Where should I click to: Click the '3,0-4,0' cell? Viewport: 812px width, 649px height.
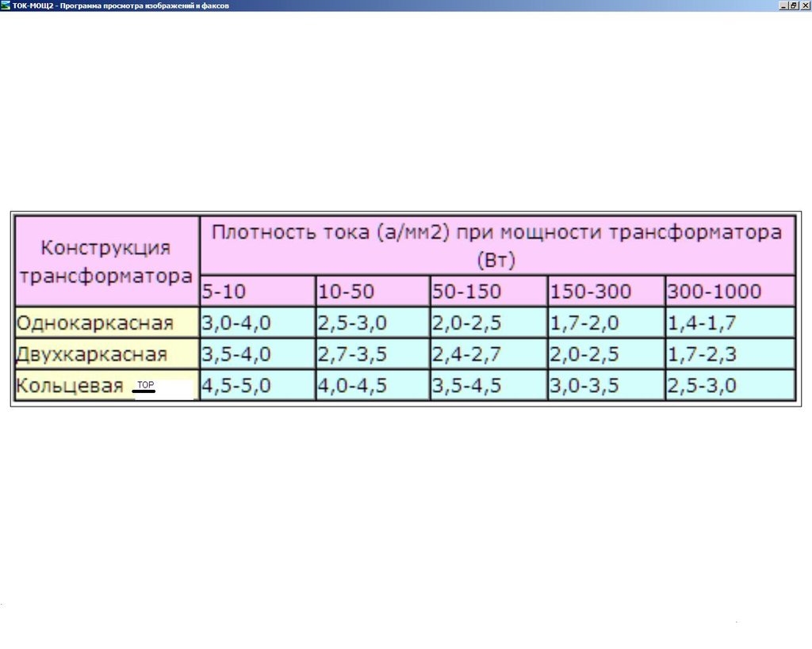[258, 323]
